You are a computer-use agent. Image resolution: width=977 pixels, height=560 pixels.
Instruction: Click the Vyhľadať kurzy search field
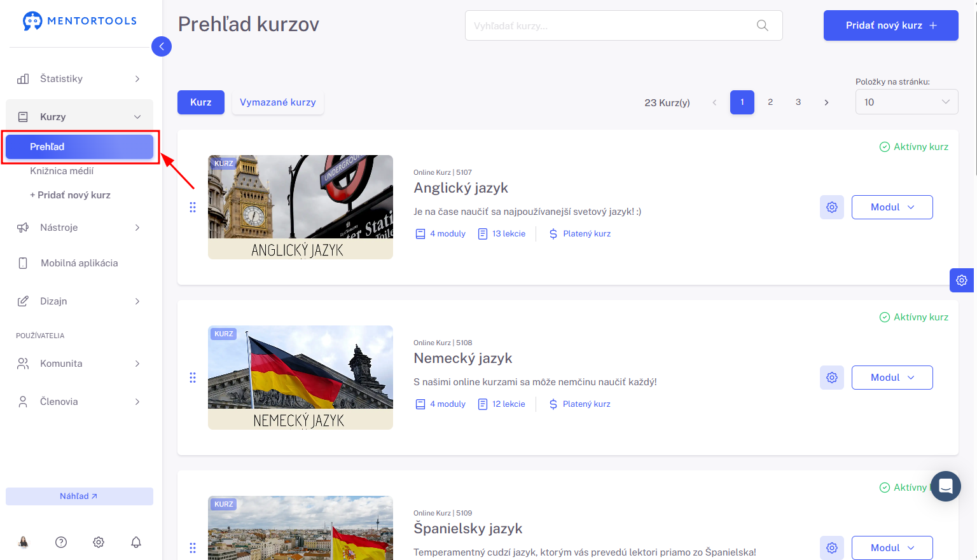pyautogui.click(x=623, y=25)
